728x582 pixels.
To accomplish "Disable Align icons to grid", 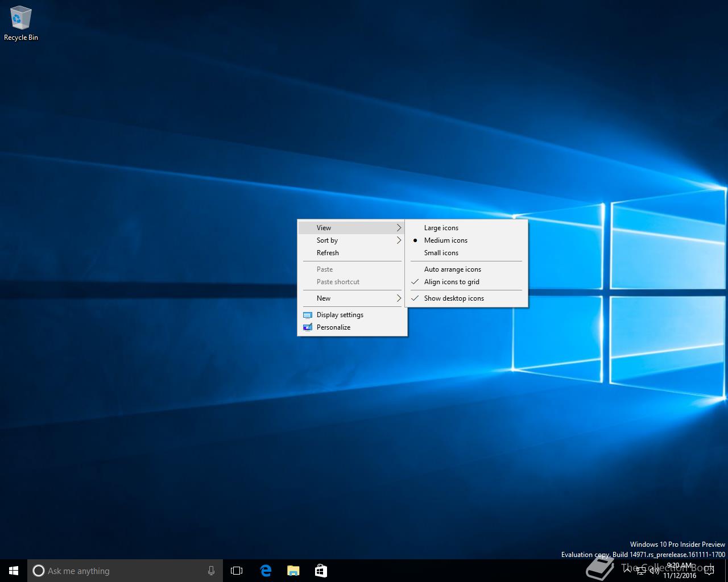I will click(x=452, y=282).
